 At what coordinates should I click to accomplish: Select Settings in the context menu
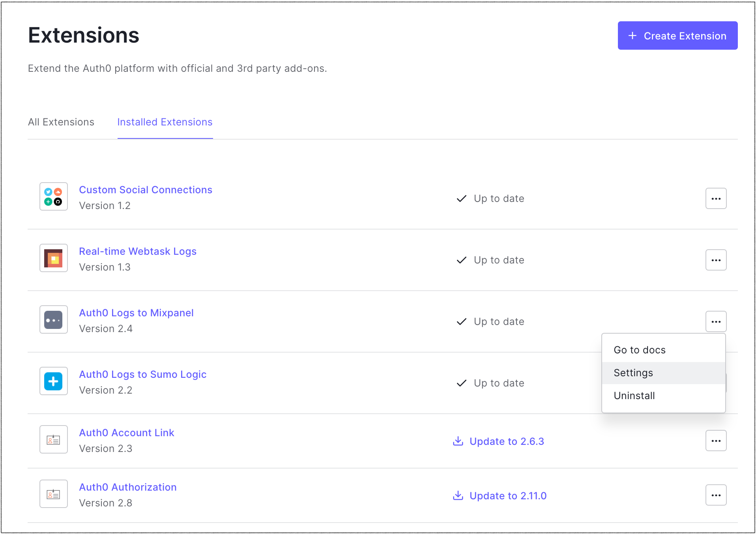point(664,373)
